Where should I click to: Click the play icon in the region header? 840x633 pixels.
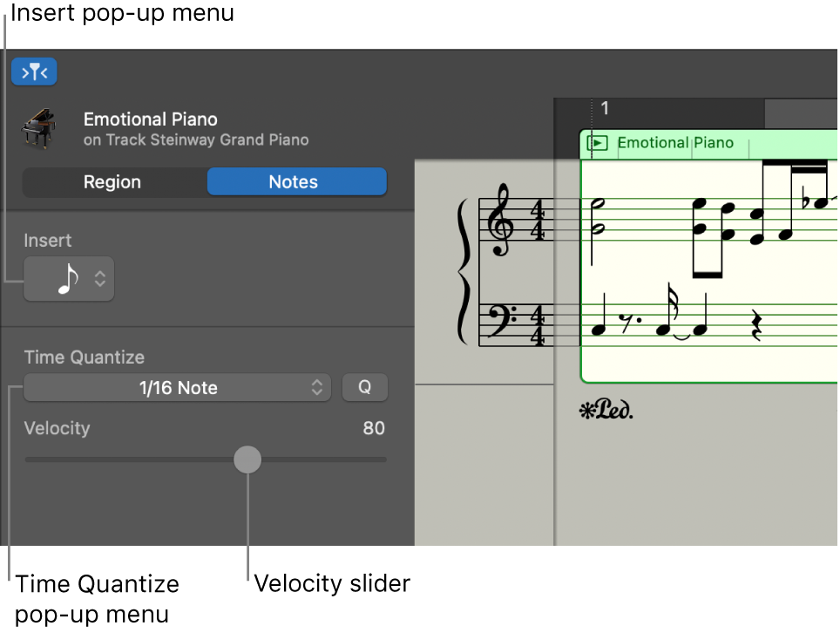pos(599,143)
